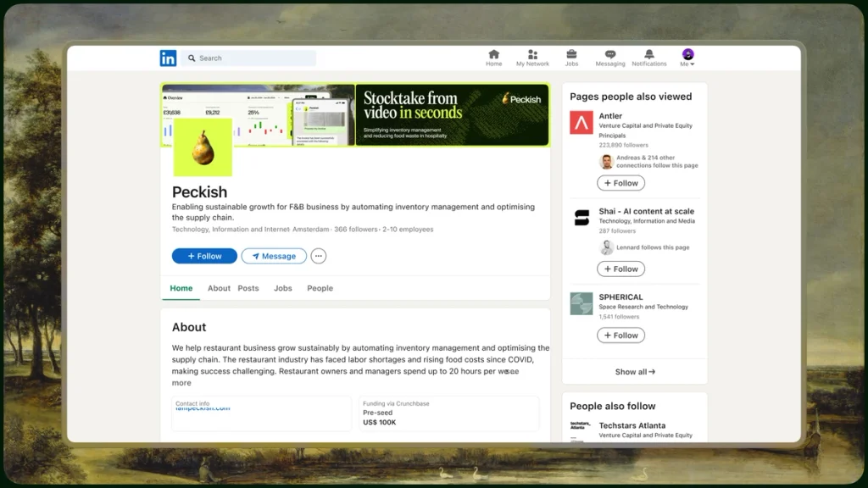
Task: Click the Shai company logo
Action: coord(581,218)
